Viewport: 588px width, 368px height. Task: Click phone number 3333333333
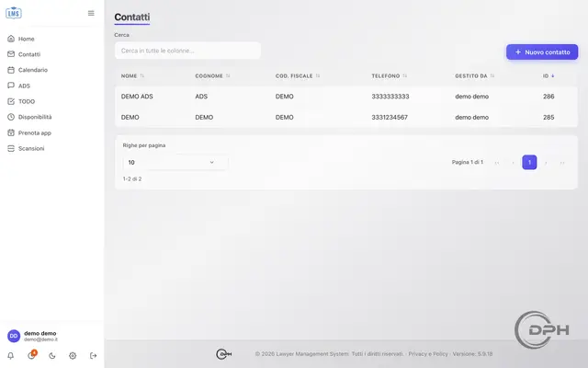(x=390, y=97)
